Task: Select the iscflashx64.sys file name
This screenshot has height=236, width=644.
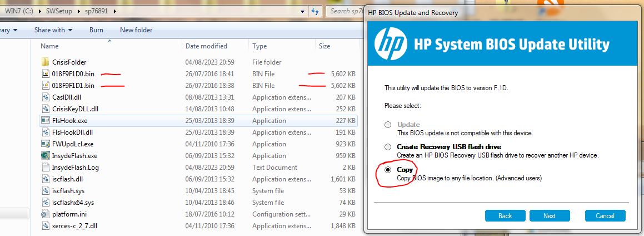Action: [x=73, y=203]
